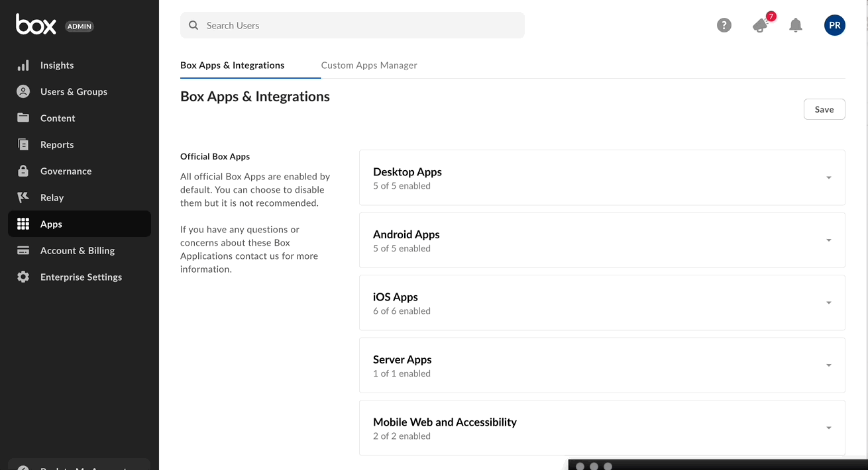Viewport: 868px width, 470px height.
Task: Click the iOS Apps heading
Action: click(x=396, y=297)
